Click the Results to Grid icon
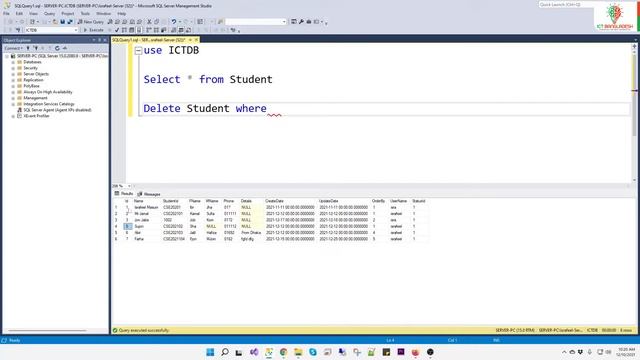The height and width of the screenshot is (360, 640). (x=181, y=30)
